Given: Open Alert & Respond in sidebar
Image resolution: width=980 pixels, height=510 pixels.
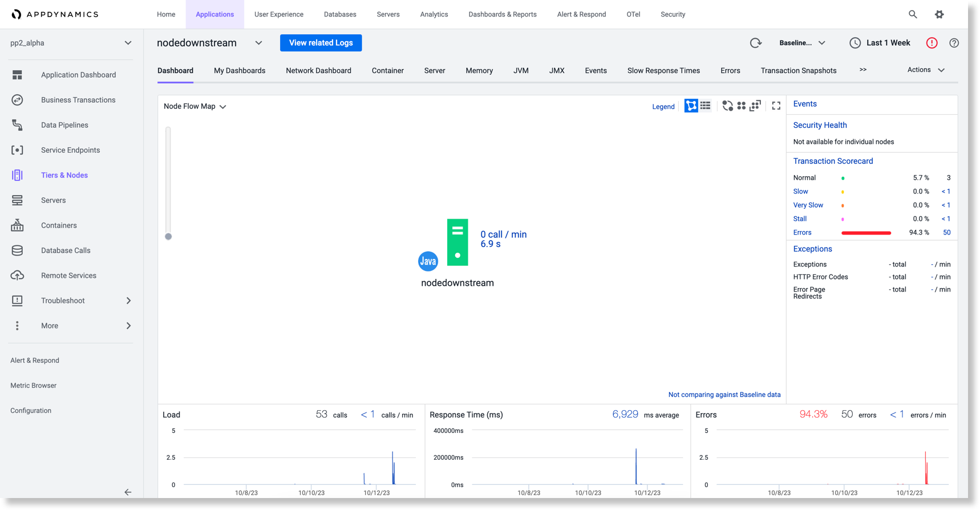Looking at the screenshot, I should point(35,361).
